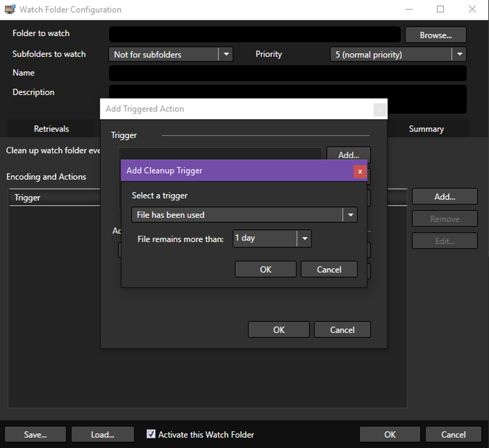The width and height of the screenshot is (489, 448).
Task: Click OK in Add Triggered Action dialog
Action: point(279,330)
